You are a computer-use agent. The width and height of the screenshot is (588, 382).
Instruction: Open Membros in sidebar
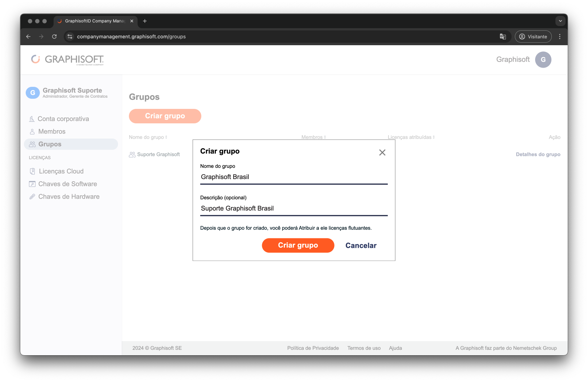pyautogui.click(x=52, y=132)
